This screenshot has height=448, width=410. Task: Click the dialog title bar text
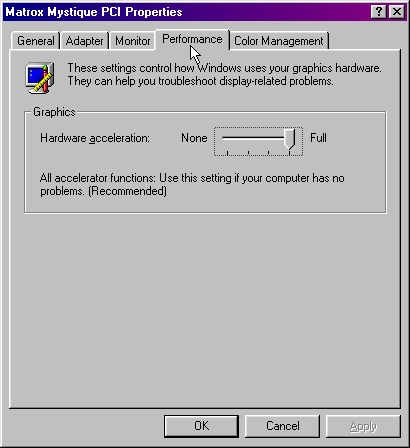pos(94,12)
